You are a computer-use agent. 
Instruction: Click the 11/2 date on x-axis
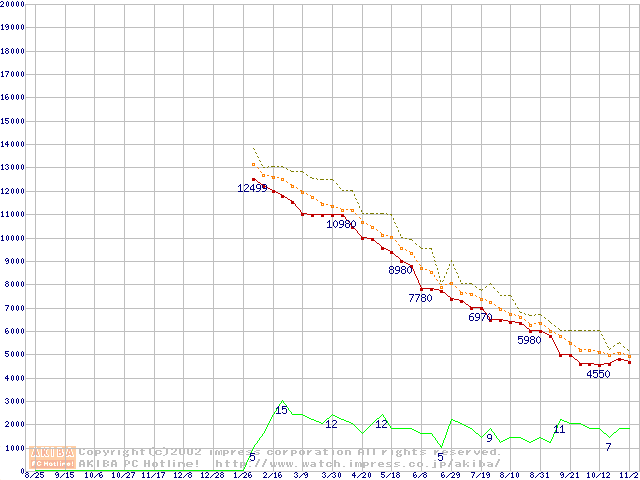[628, 475]
